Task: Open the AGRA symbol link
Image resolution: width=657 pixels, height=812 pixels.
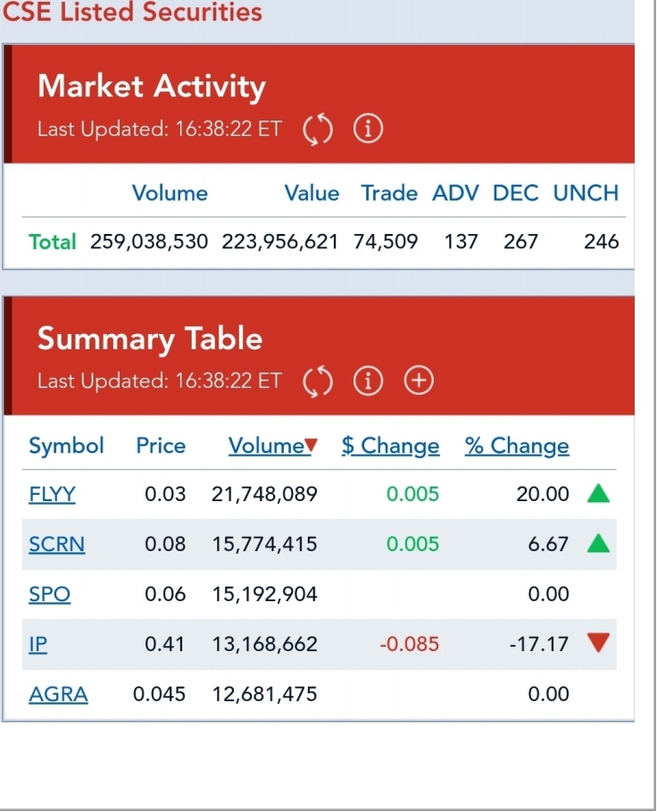Action: (58, 694)
